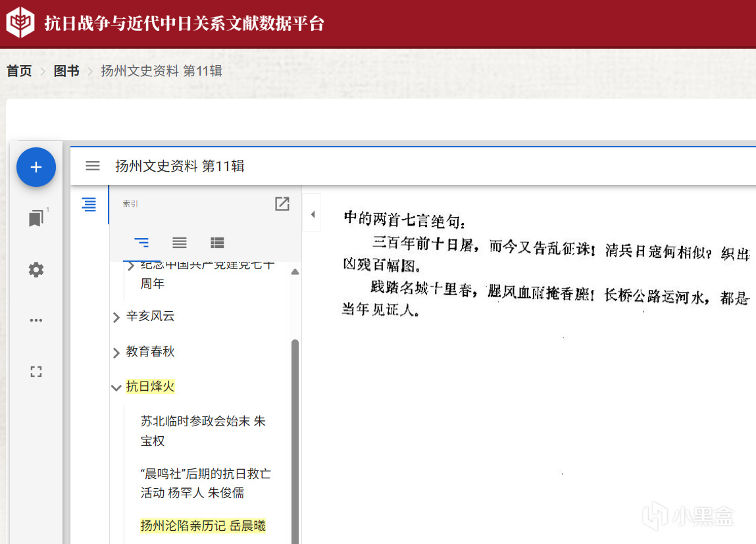Open the settings gear icon
Image resolution: width=756 pixels, height=544 pixels.
click(x=36, y=270)
